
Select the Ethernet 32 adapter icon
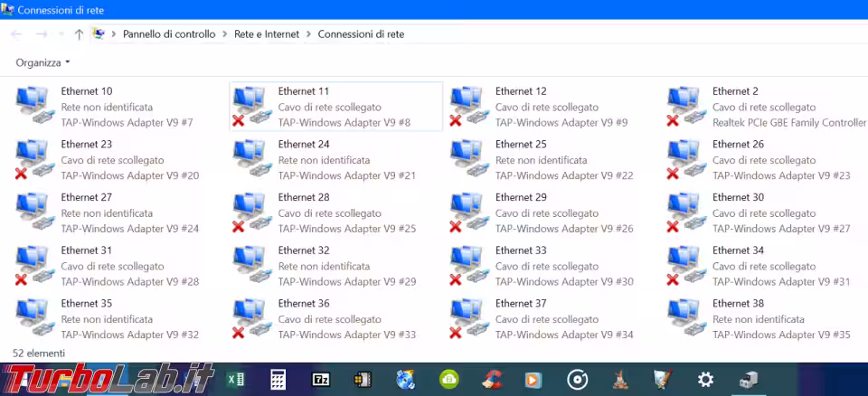[x=252, y=266]
